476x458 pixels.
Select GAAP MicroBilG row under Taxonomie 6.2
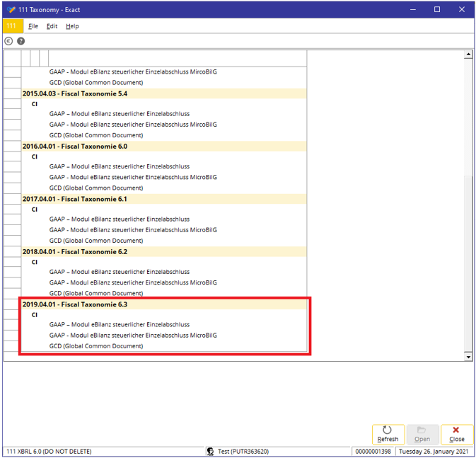coord(133,282)
